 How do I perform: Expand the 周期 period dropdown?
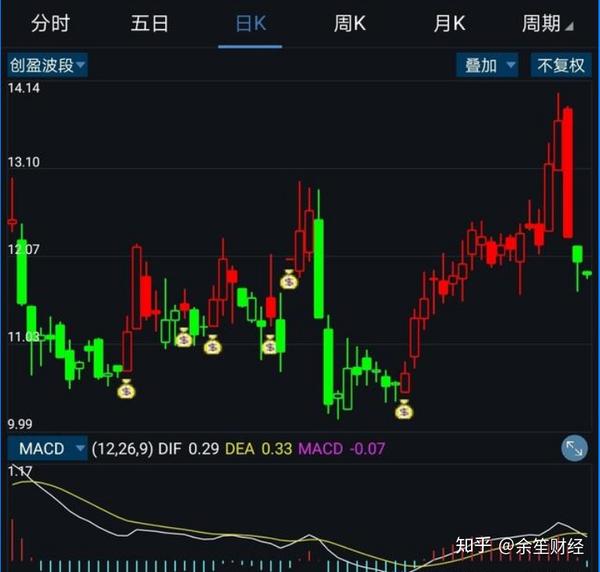(x=548, y=23)
